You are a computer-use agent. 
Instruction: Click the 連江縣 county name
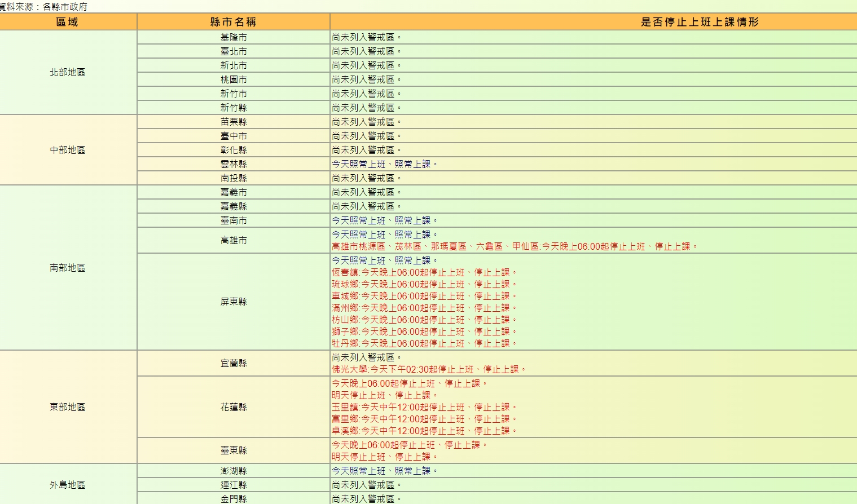pos(234,485)
